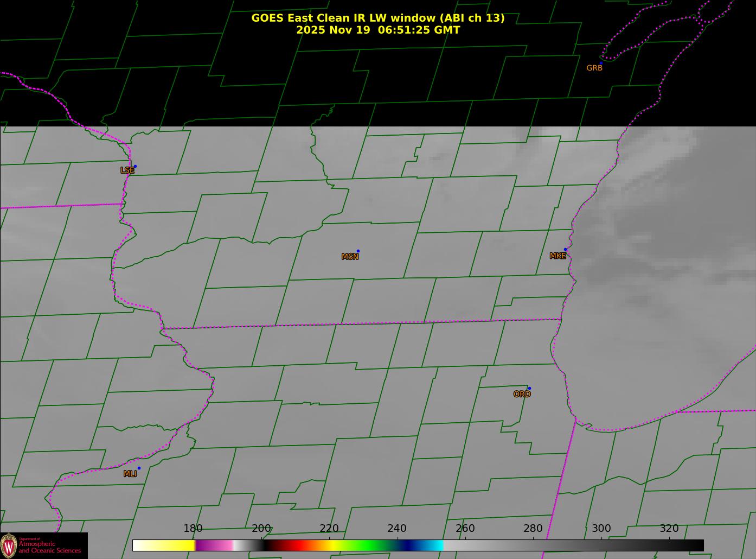Click the 220 color scale label

click(x=329, y=529)
